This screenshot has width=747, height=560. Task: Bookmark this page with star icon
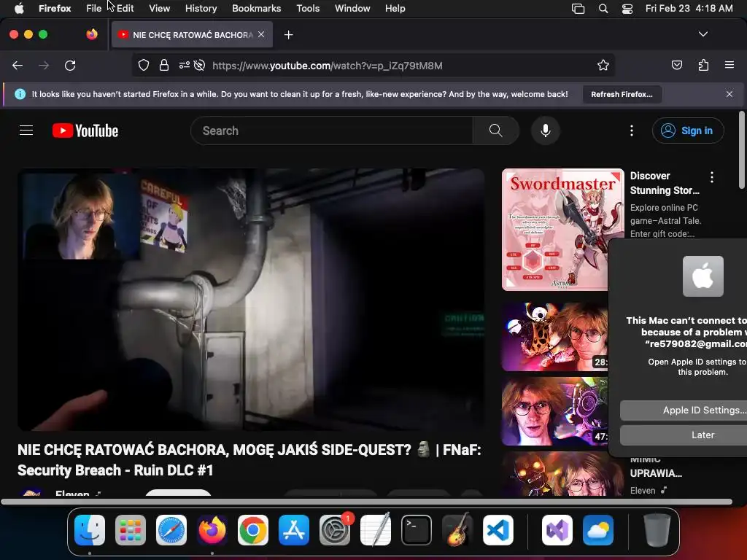pos(603,65)
